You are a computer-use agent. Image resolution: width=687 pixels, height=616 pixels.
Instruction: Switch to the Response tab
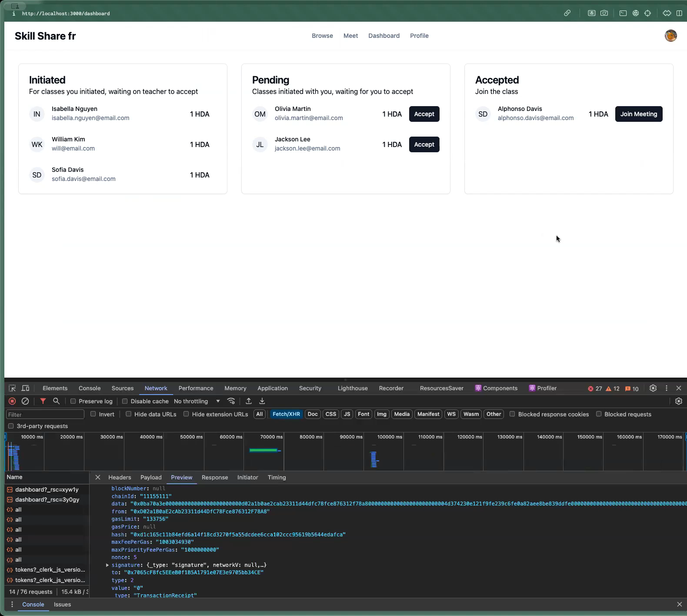(x=215, y=477)
